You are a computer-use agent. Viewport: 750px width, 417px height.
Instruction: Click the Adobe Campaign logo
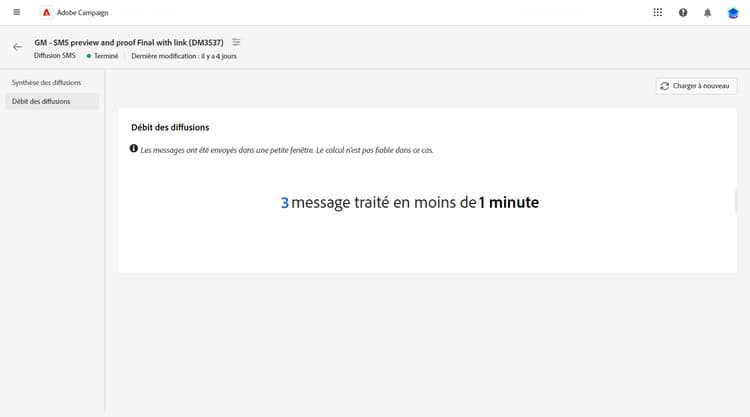tap(46, 12)
